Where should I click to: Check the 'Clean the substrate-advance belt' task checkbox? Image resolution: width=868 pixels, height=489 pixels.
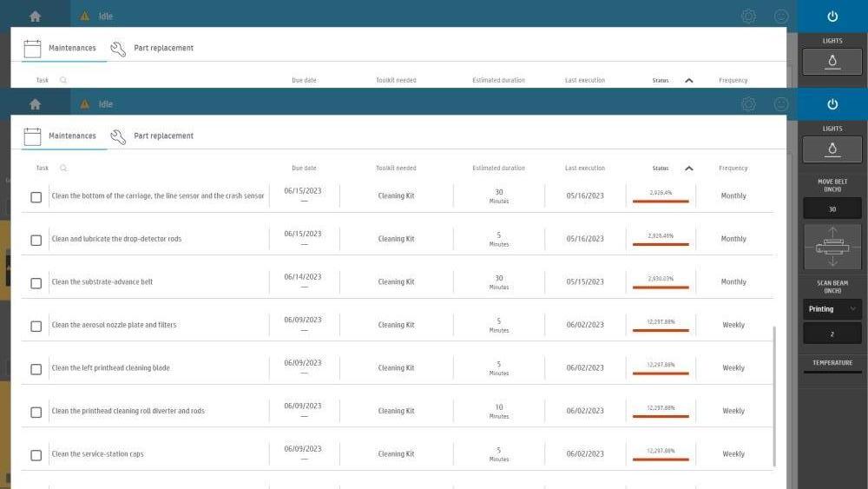36,283
